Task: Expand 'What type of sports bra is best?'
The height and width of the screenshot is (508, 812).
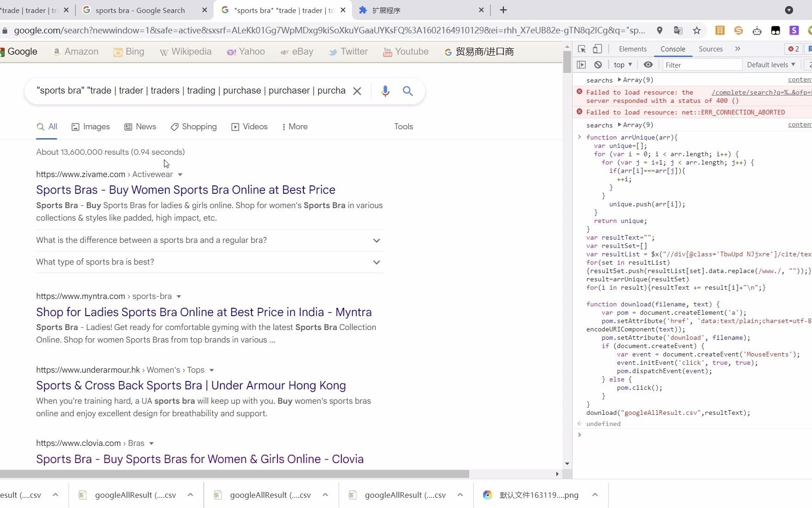Action: [210, 262]
